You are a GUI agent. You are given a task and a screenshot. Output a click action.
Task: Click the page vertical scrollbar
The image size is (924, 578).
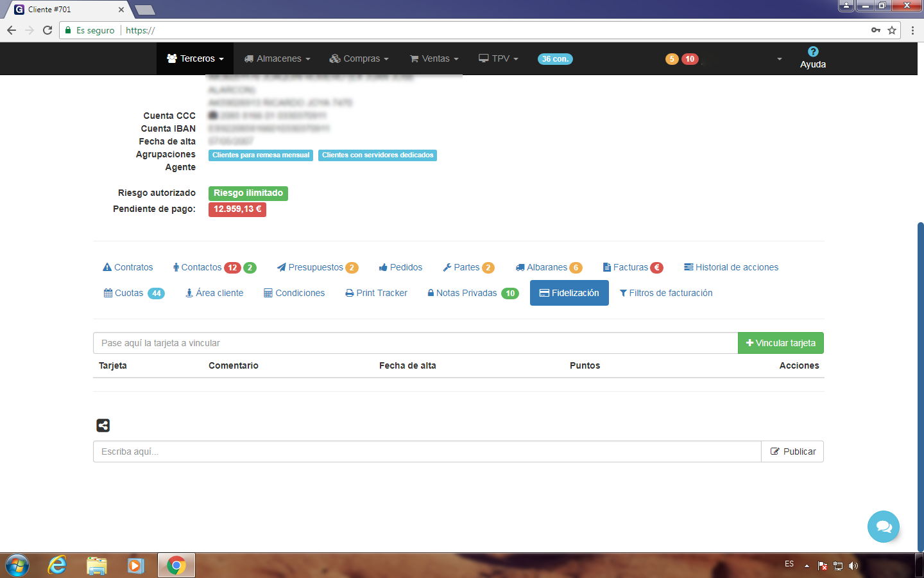tap(920, 385)
